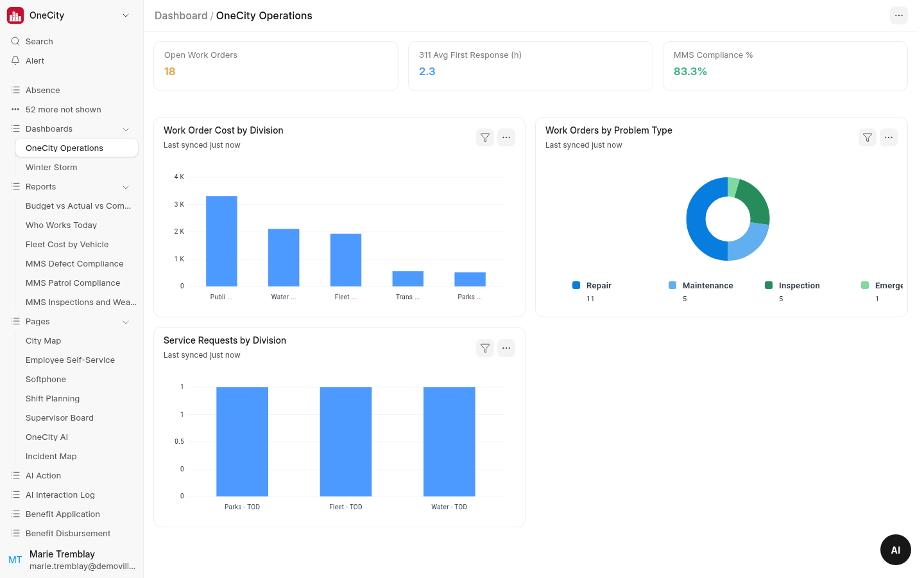
Task: Collapse the Reports sidebar section
Action: pyautogui.click(x=126, y=187)
